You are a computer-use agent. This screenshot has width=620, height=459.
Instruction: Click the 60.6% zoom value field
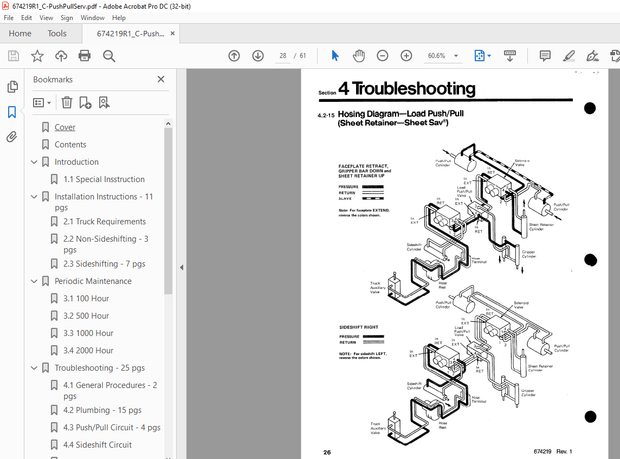pyautogui.click(x=436, y=56)
